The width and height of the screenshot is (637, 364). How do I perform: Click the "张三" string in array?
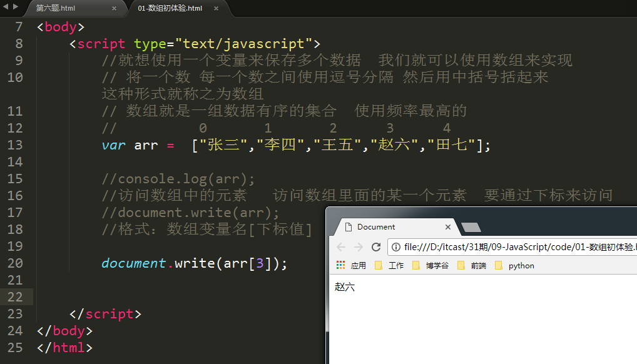click(x=224, y=144)
